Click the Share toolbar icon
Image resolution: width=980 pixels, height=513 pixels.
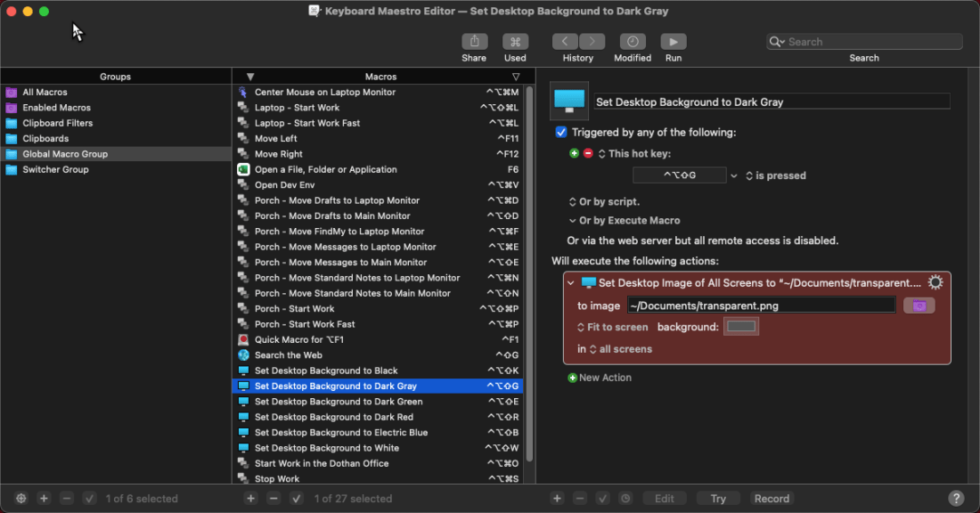[x=474, y=42]
